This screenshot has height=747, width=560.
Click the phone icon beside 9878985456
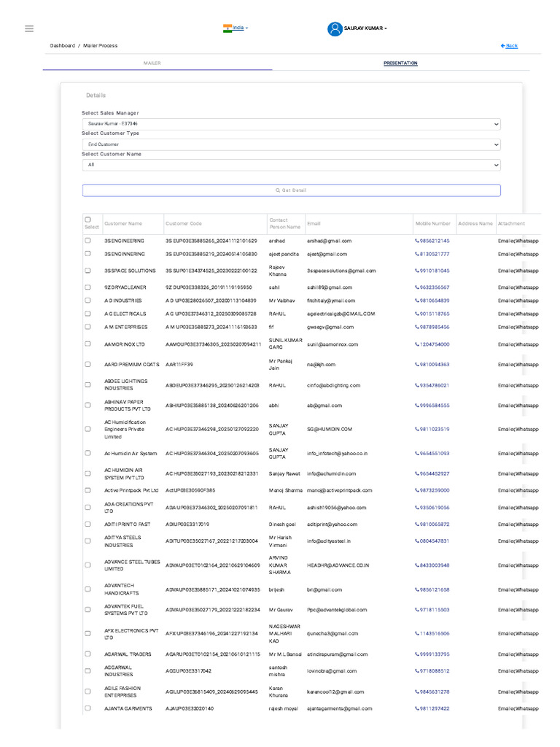[x=417, y=328]
